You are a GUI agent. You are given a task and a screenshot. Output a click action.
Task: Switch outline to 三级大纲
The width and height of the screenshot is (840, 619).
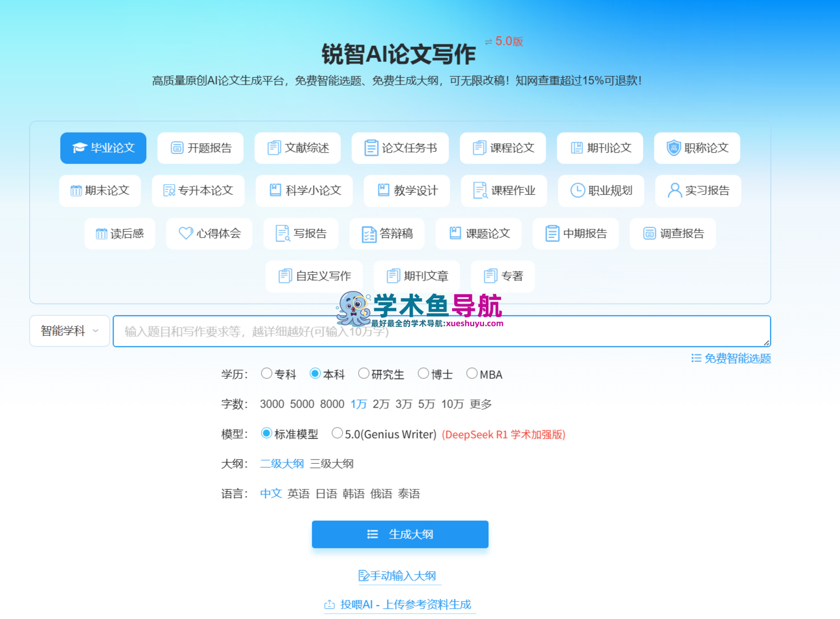331,464
